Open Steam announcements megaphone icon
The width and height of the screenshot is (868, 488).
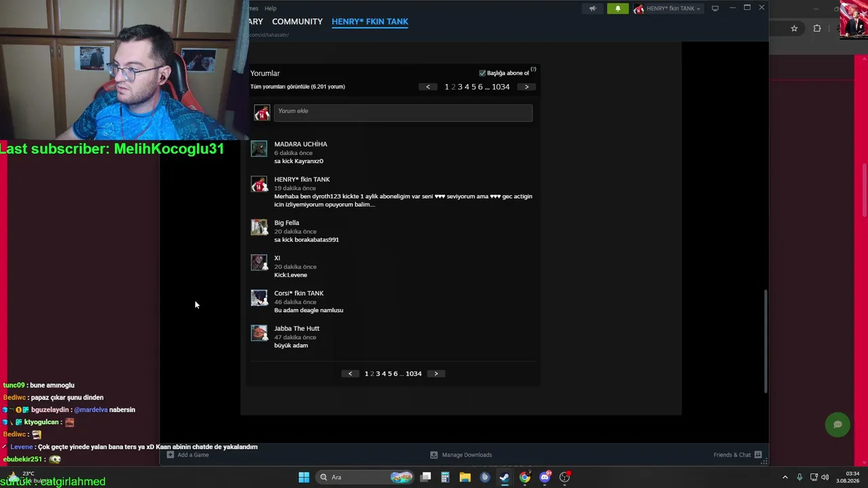pos(593,9)
